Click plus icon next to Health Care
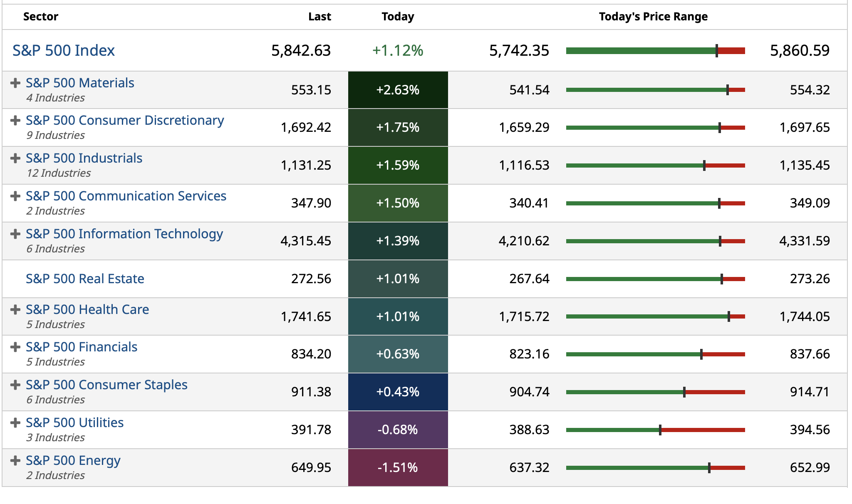852x504 pixels. 15,310
